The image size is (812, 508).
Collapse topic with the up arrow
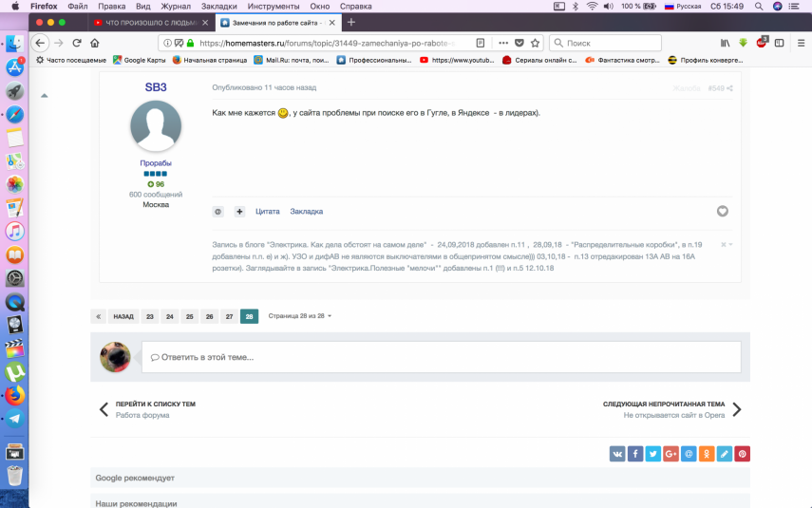click(45, 95)
